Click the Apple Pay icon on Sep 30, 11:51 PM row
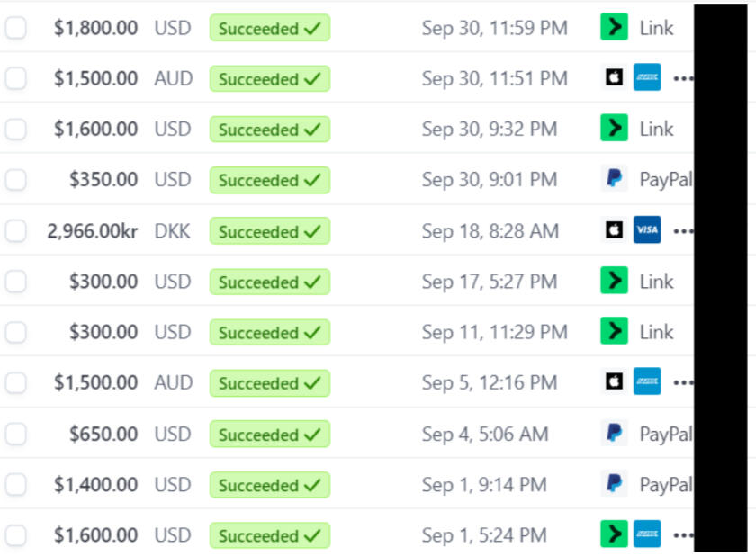756x556 pixels. coord(614,78)
